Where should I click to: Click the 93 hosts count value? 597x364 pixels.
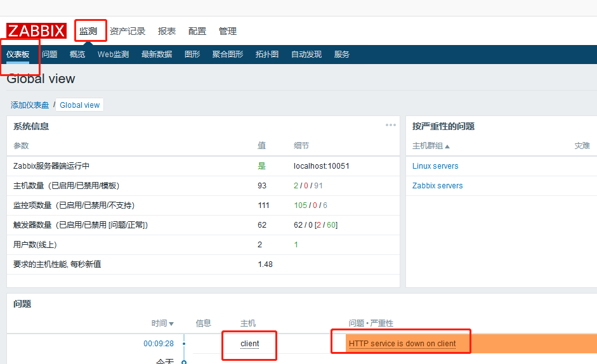(x=262, y=186)
